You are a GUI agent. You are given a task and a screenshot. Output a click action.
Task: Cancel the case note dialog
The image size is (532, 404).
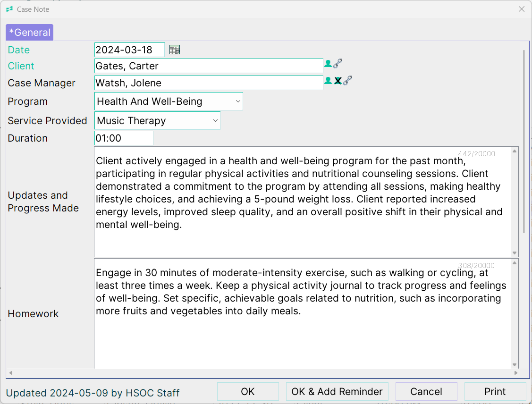click(x=426, y=392)
